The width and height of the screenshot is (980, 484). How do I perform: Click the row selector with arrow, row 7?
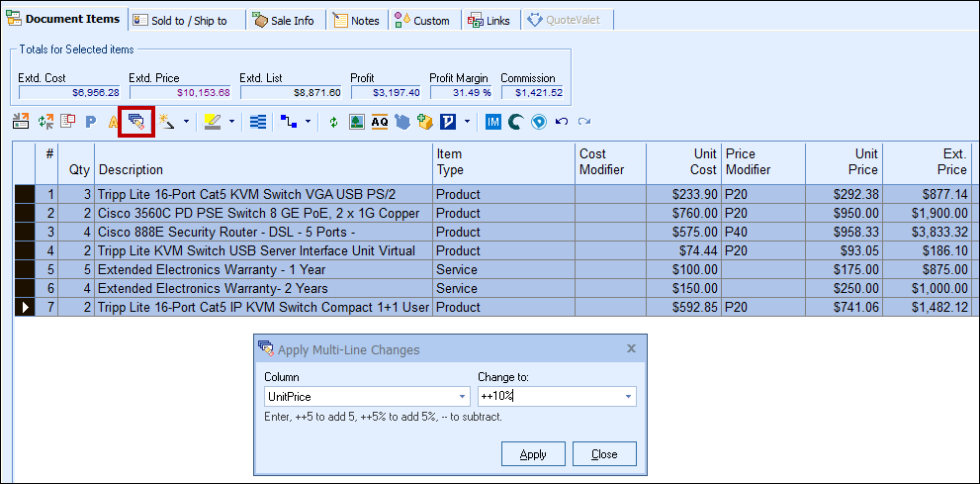(24, 307)
